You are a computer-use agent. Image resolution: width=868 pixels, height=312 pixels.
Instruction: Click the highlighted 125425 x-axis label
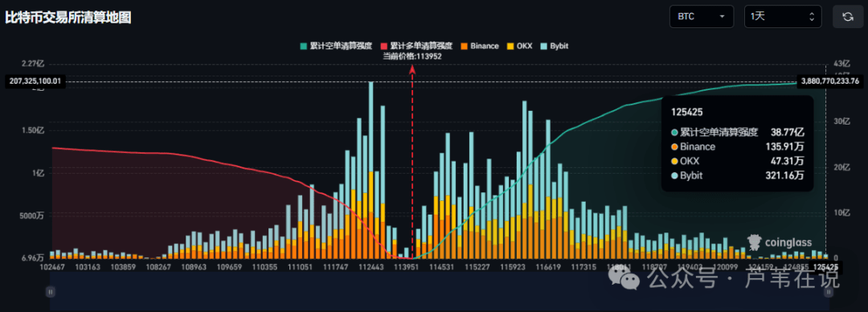(x=825, y=266)
